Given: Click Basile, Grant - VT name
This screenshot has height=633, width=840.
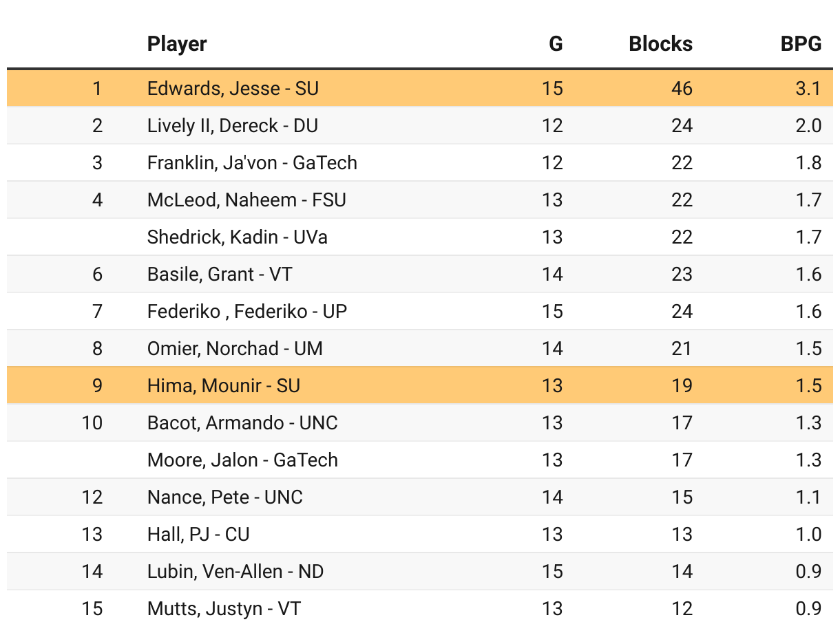Looking at the screenshot, I should point(219,274).
